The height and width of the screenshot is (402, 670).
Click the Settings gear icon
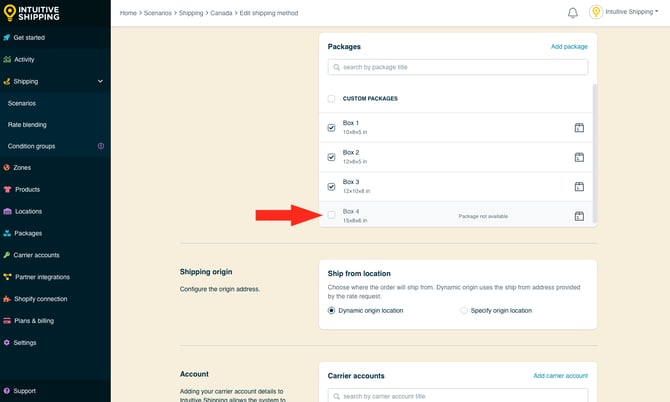click(x=6, y=343)
